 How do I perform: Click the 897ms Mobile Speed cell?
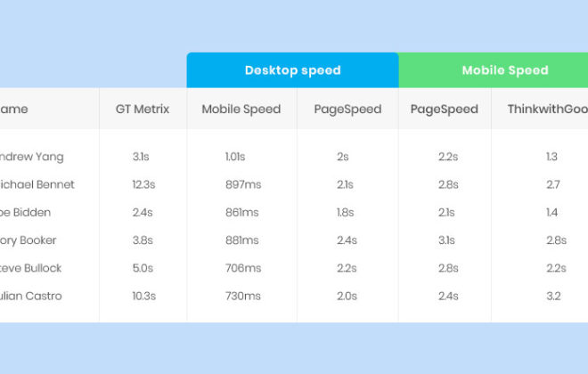tap(243, 184)
